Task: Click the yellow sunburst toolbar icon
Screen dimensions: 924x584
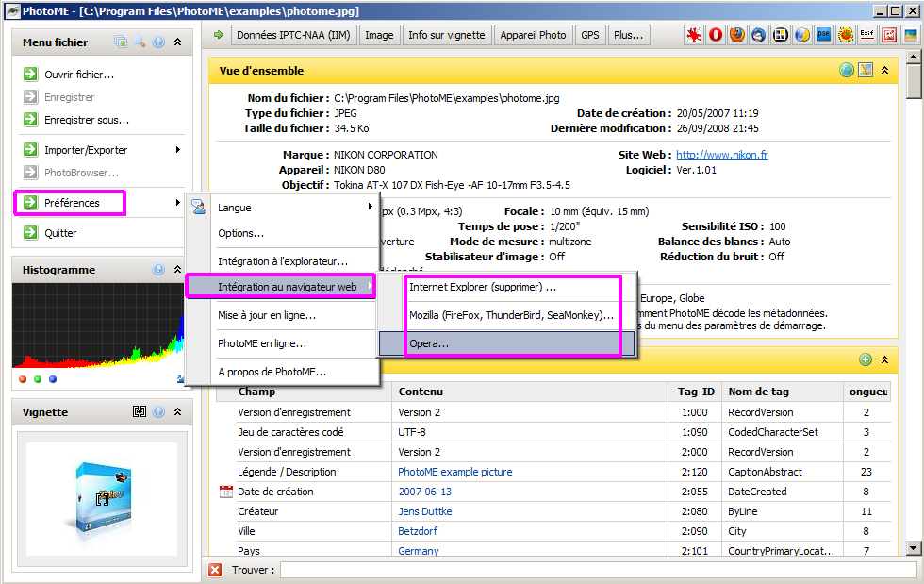Action: pyautogui.click(x=846, y=36)
